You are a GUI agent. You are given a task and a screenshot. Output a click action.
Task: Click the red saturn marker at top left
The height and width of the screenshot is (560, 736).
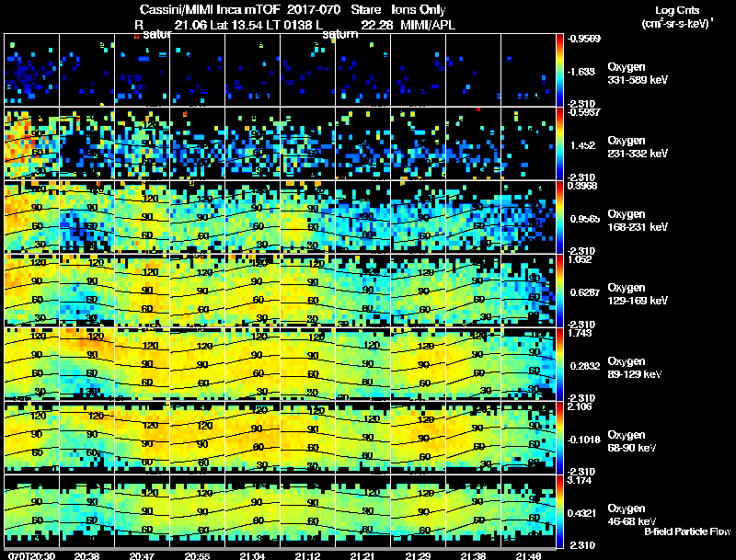(137, 36)
